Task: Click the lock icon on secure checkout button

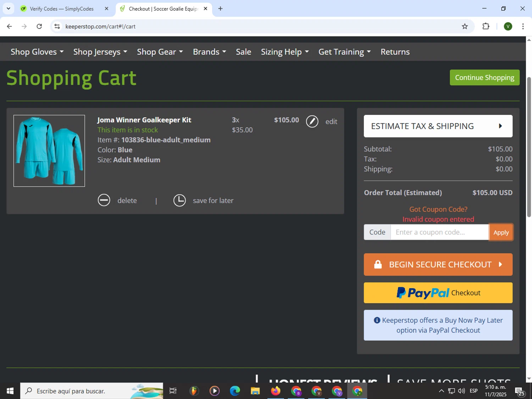Action: click(x=378, y=265)
